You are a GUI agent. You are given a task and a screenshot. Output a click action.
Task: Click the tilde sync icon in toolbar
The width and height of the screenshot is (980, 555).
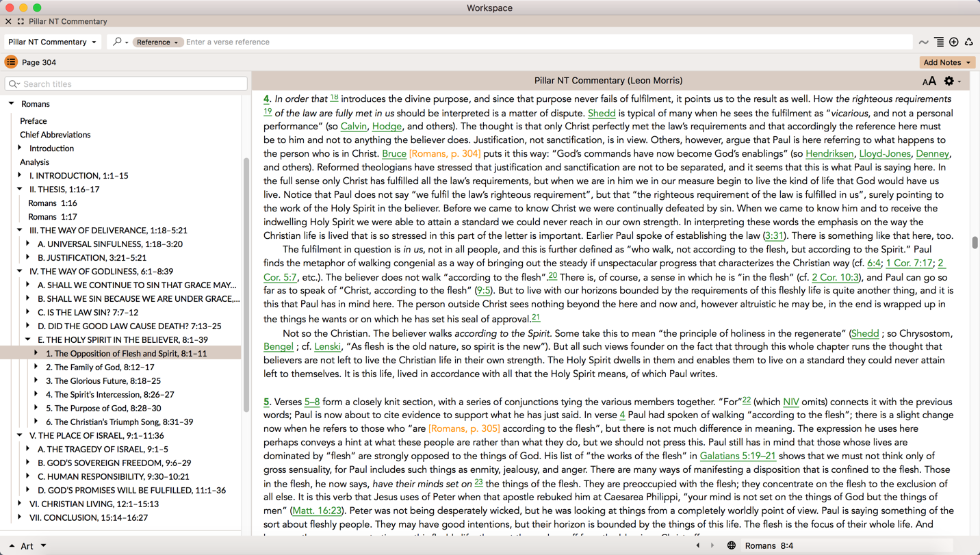[x=924, y=42]
